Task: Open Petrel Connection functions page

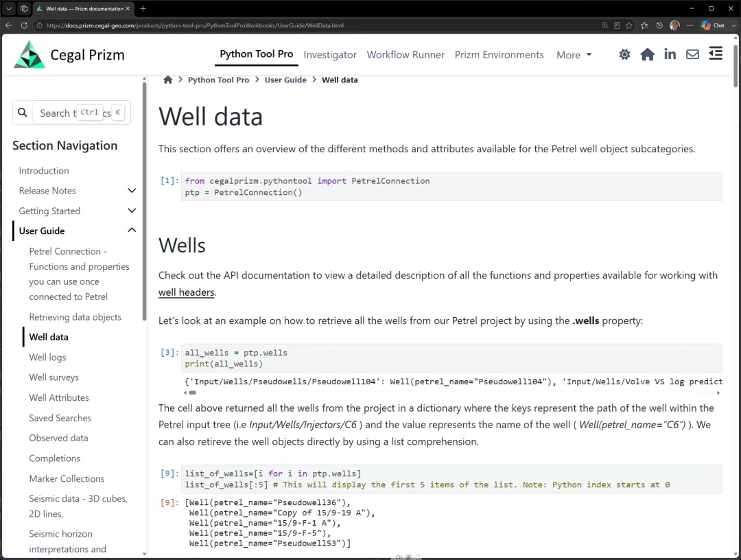Action: (79, 274)
